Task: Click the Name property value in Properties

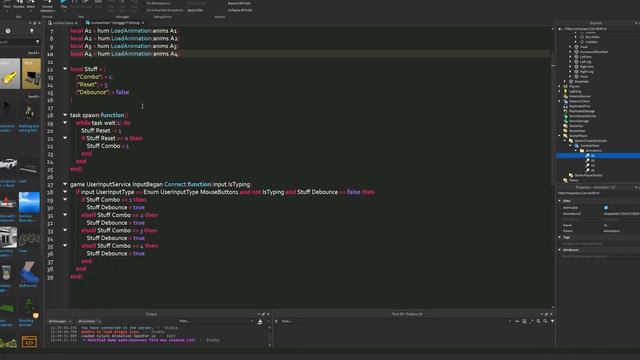Action: [x=621, y=225]
